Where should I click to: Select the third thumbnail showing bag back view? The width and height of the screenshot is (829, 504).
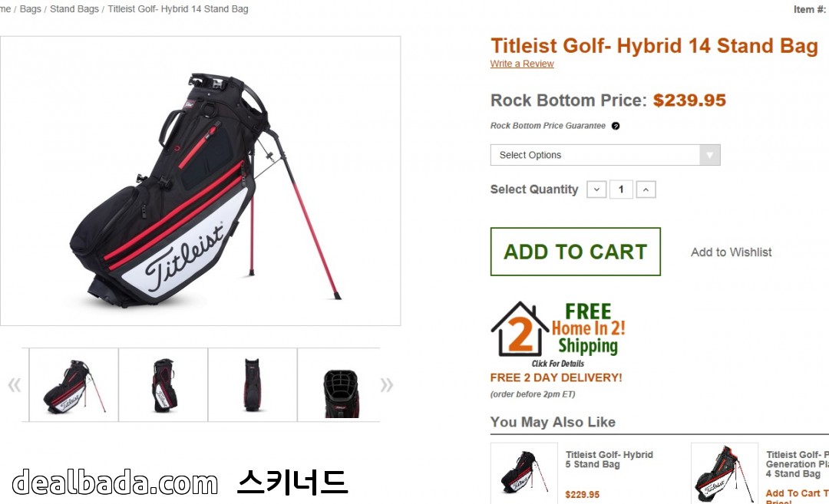point(253,384)
